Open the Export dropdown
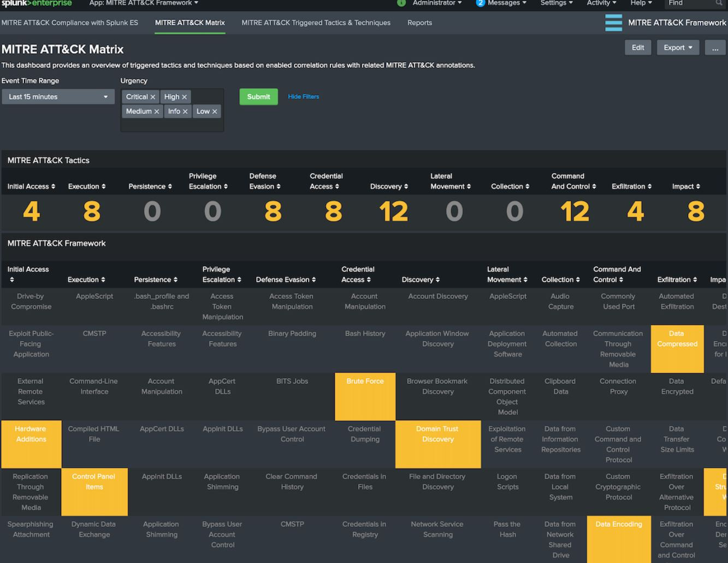The height and width of the screenshot is (563, 728). [678, 48]
